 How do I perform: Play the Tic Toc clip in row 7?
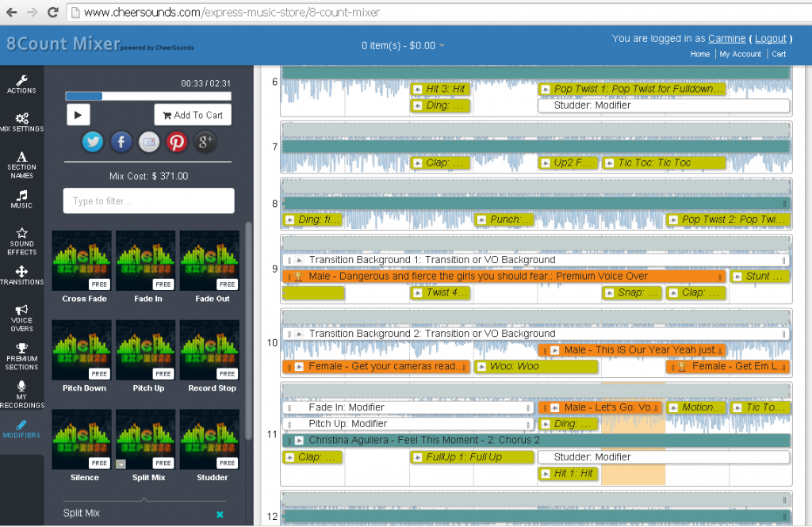(609, 163)
